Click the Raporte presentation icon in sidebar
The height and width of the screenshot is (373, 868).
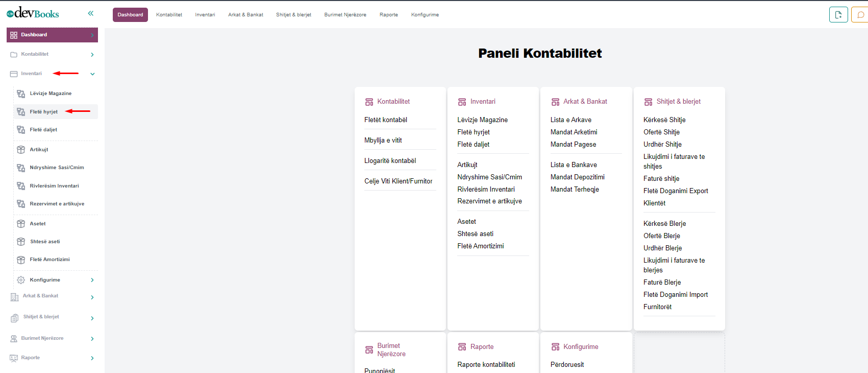point(14,358)
